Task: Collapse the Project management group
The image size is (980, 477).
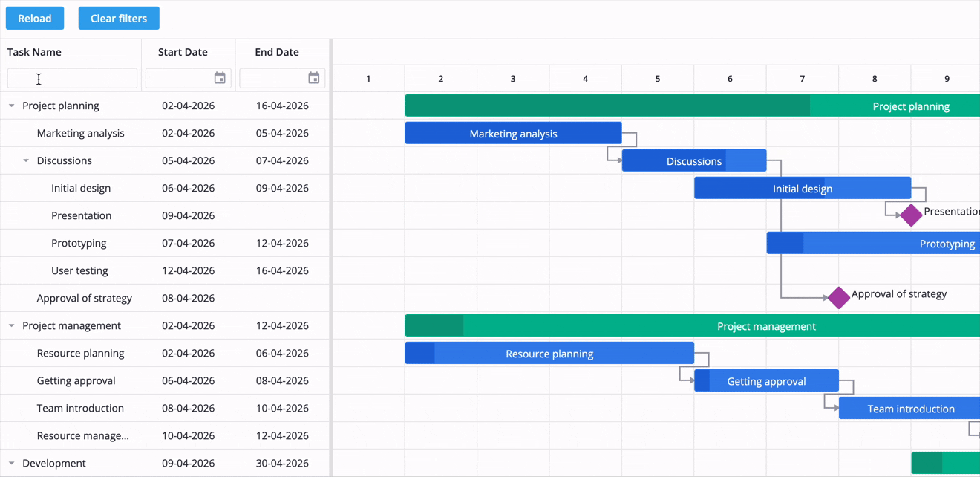Action: (x=10, y=325)
